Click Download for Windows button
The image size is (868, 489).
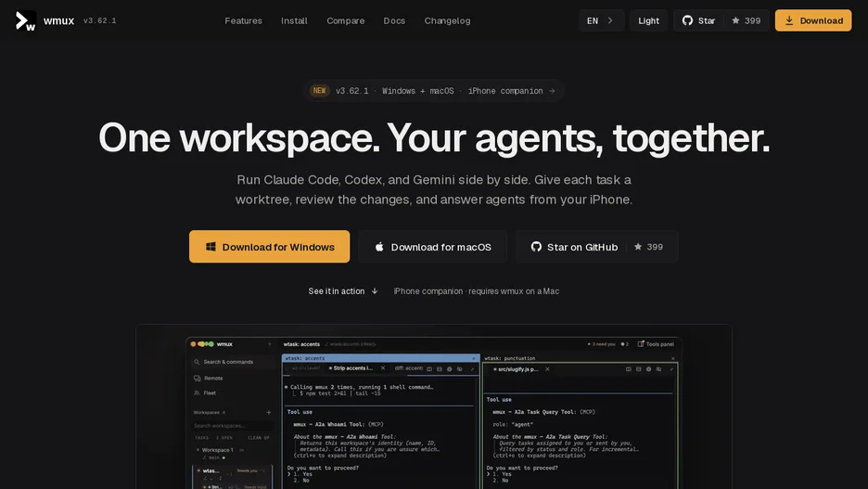[x=269, y=247]
